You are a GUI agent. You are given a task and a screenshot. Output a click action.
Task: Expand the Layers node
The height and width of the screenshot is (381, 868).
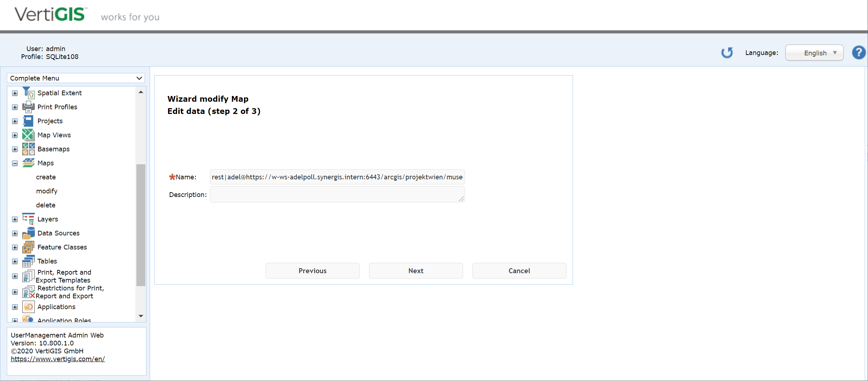point(15,219)
